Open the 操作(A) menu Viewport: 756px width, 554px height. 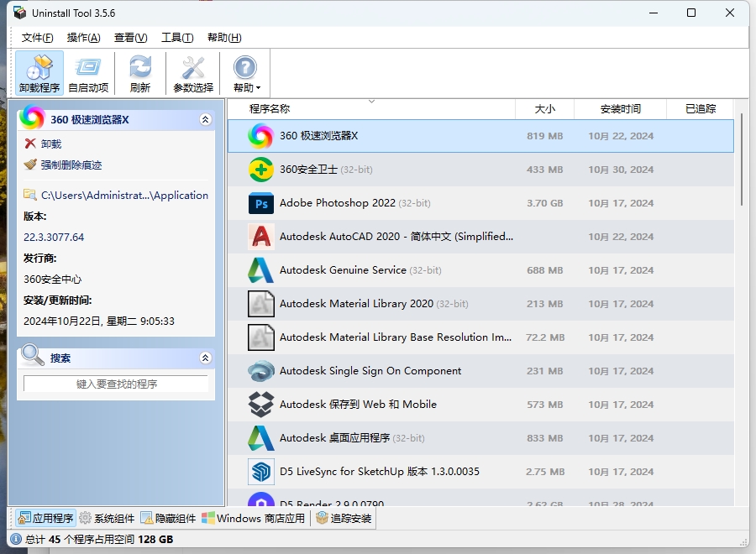(83, 38)
